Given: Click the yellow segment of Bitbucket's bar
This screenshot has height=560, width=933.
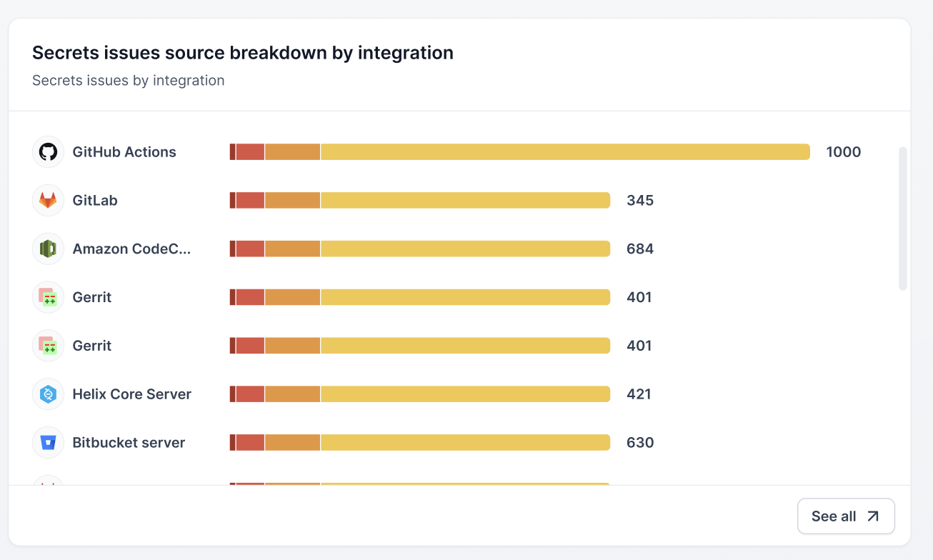Looking at the screenshot, I should (464, 442).
